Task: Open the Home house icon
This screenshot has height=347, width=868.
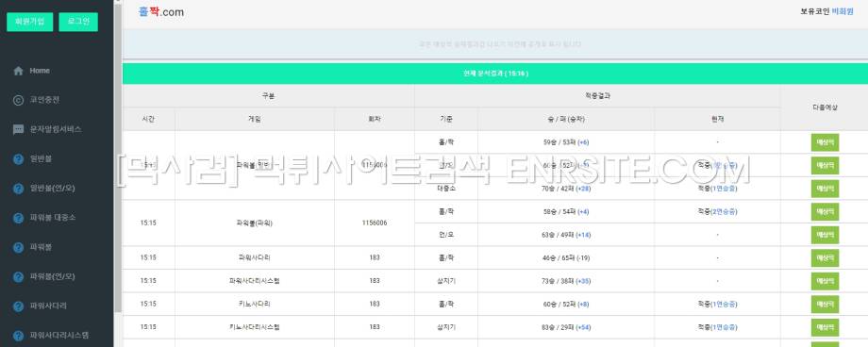Action: point(18,71)
